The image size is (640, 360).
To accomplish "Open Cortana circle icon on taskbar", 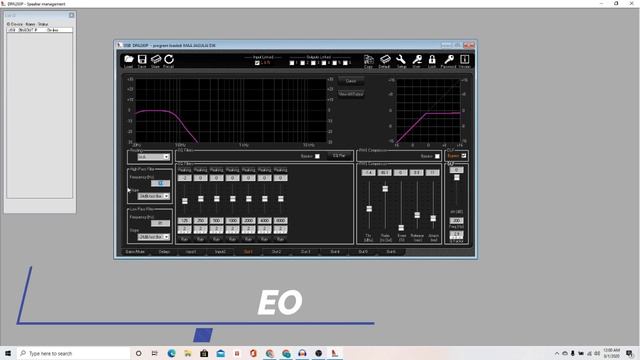I will coord(138,353).
